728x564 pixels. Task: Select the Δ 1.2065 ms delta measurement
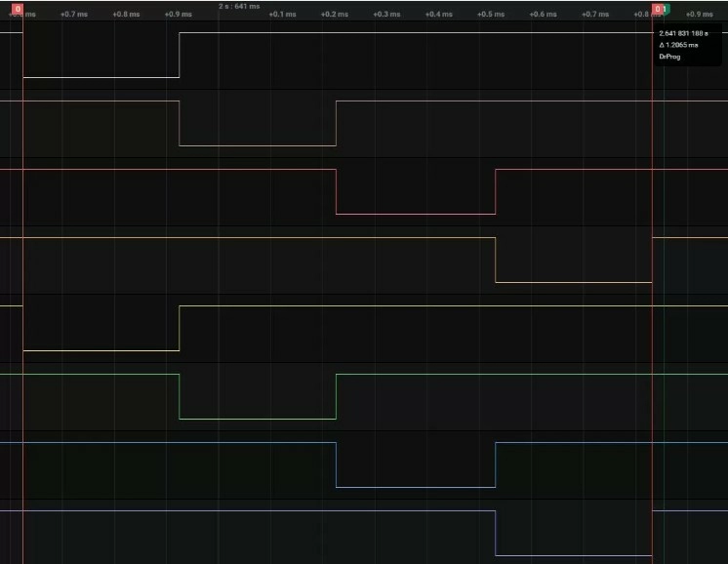pos(679,45)
